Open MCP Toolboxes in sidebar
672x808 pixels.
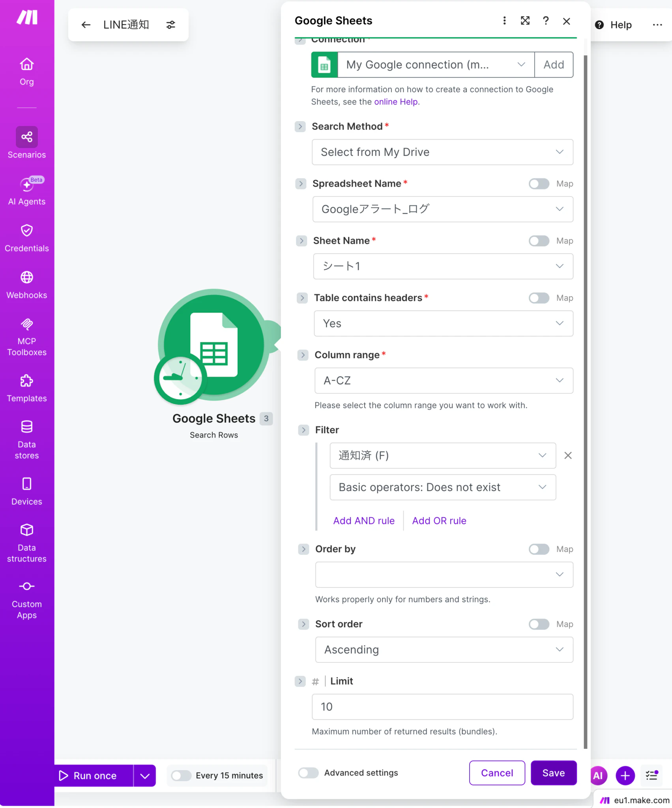click(27, 337)
